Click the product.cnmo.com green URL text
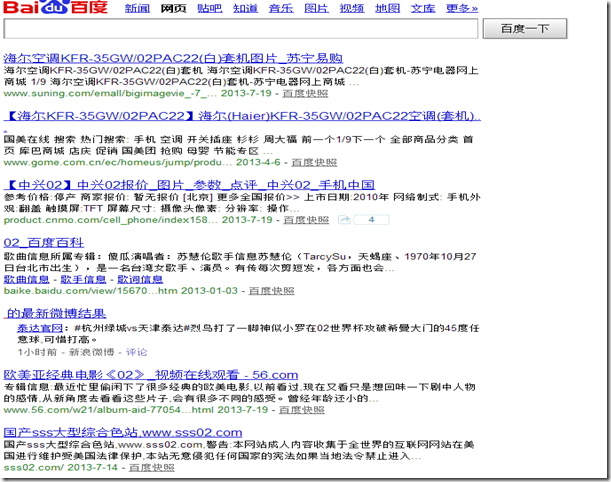The image size is (611, 482). coord(111,220)
